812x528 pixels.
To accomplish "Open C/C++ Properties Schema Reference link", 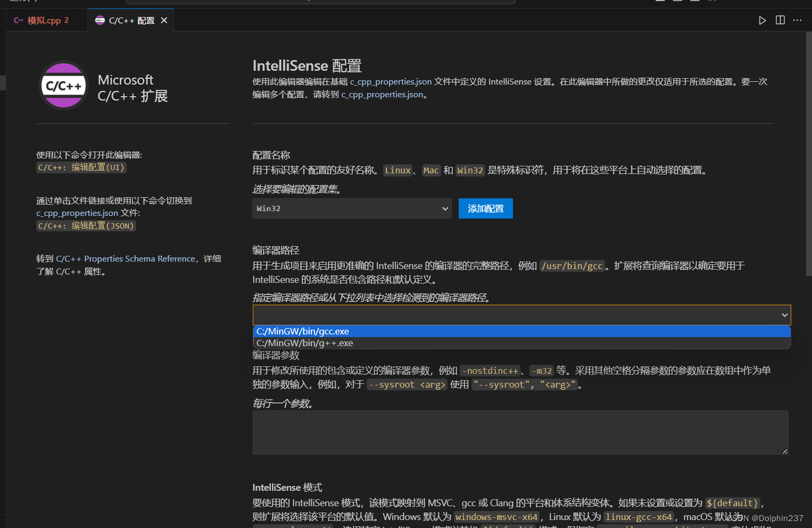I will (x=126, y=258).
